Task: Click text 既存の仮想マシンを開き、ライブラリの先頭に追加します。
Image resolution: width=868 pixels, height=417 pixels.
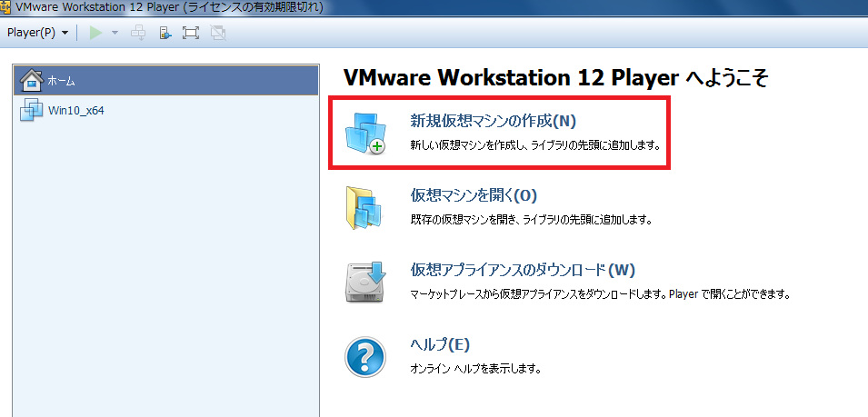Action: (x=531, y=220)
